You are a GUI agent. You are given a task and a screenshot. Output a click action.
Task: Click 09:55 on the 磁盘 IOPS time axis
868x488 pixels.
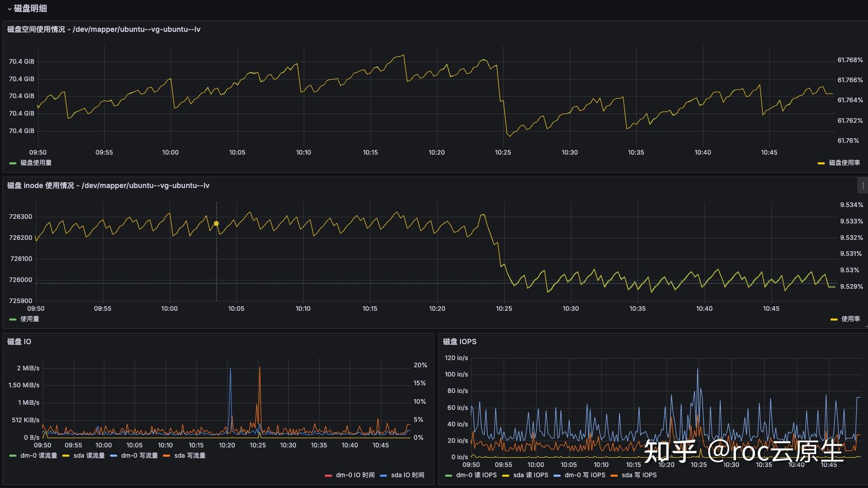coord(503,465)
